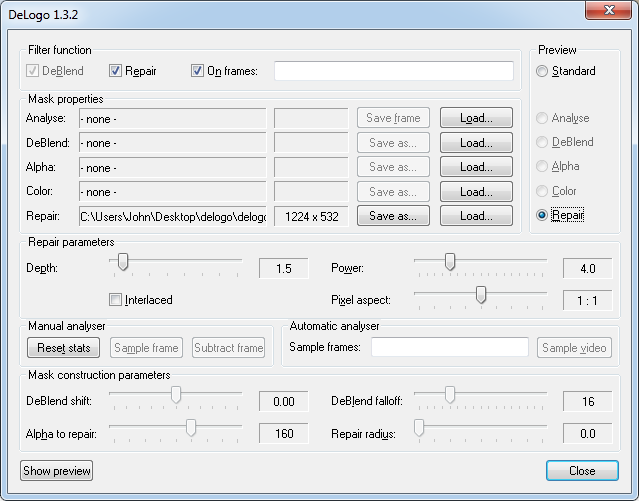Image resolution: width=639 pixels, height=501 pixels.
Task: Click the Sample frames input field
Action: 450,347
